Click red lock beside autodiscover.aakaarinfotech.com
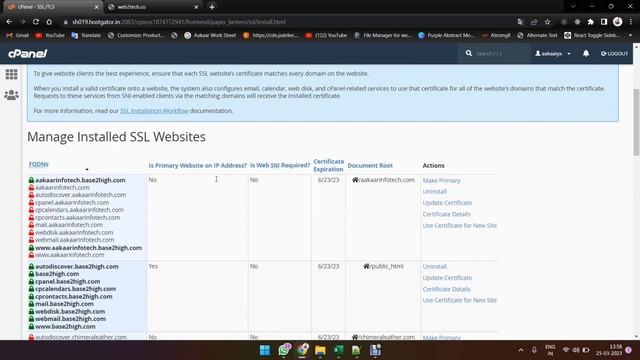Viewport: 640px width, 360px height. (31, 195)
